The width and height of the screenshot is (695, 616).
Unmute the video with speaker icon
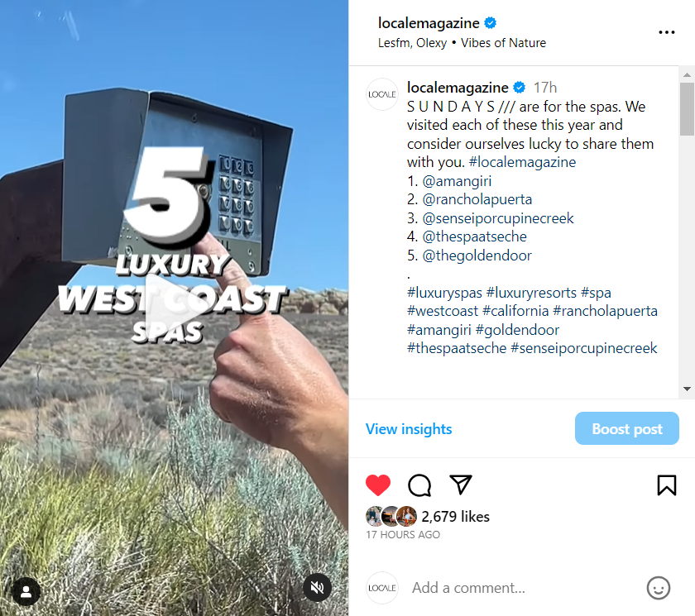[317, 588]
